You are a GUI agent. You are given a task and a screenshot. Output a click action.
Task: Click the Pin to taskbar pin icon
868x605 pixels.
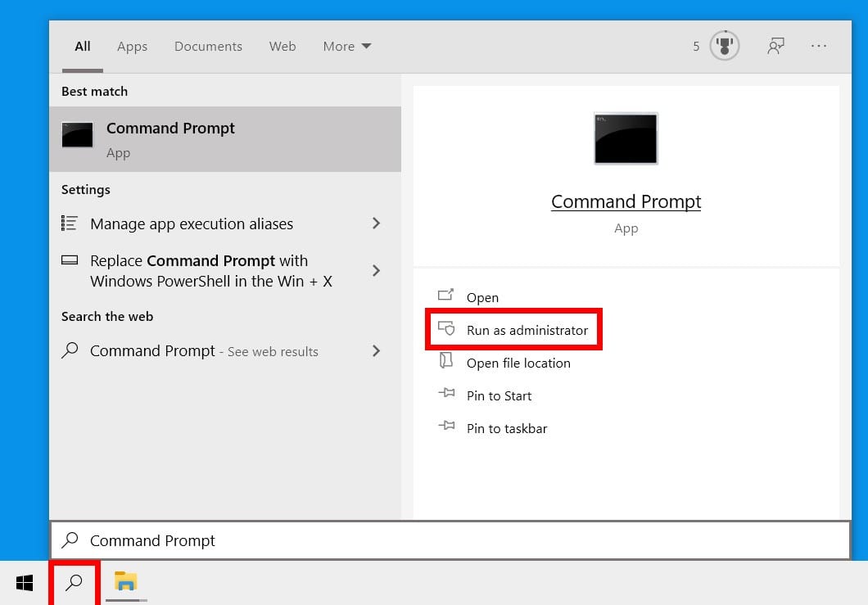click(x=447, y=426)
